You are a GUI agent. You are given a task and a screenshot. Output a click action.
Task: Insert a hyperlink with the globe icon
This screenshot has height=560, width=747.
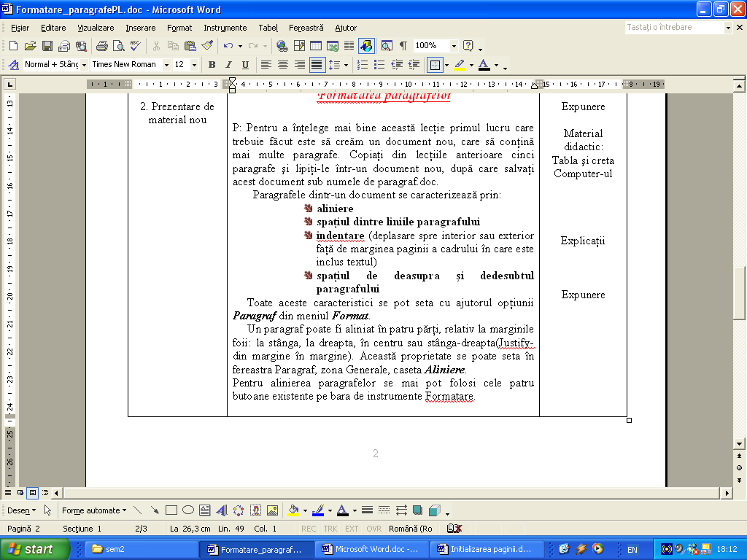tap(282, 46)
